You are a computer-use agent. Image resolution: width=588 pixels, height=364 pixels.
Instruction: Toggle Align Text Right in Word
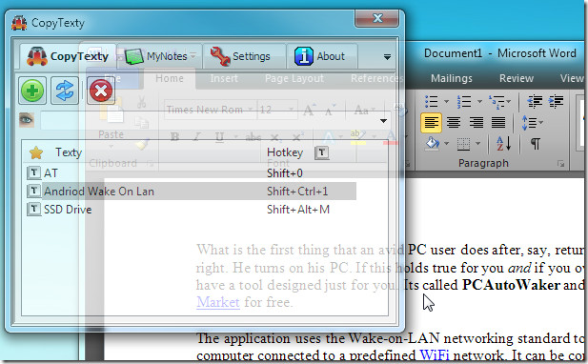click(x=476, y=123)
